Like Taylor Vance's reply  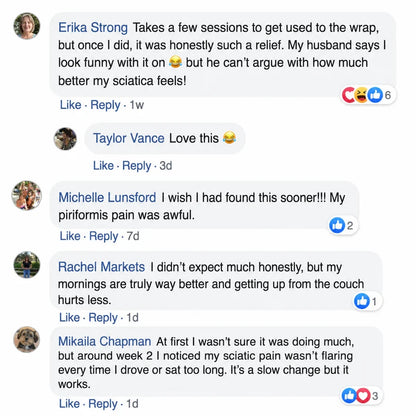[x=103, y=166]
